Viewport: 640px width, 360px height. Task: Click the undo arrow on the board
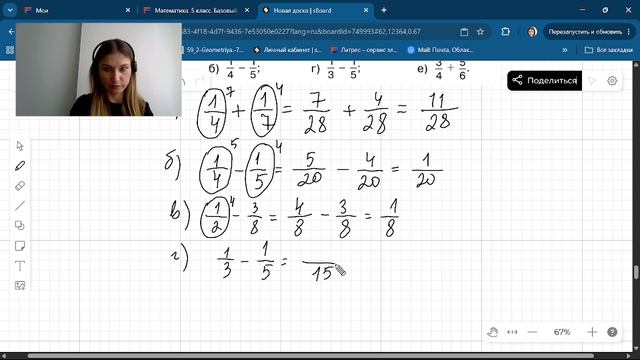point(182,81)
